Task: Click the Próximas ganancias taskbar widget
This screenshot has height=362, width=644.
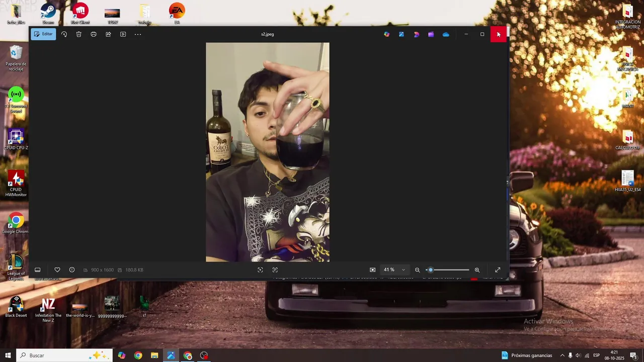Action: tap(526, 355)
